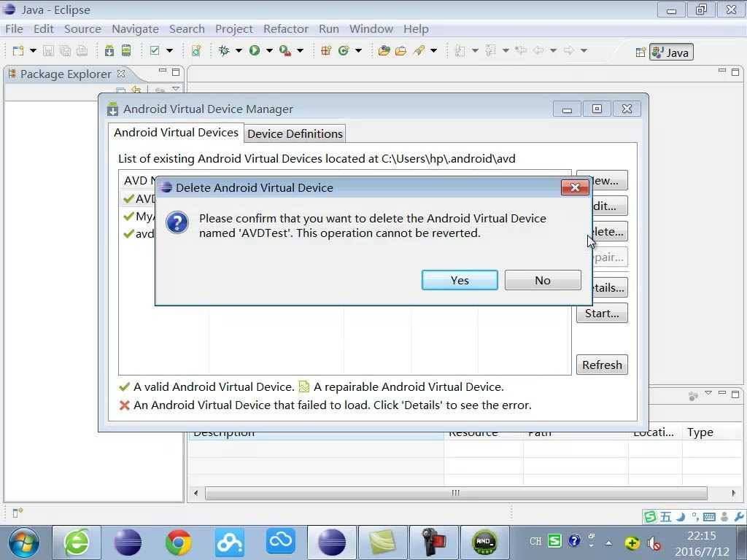Click the Run Last Tool icon
The width and height of the screenshot is (747, 560).
pos(285,50)
